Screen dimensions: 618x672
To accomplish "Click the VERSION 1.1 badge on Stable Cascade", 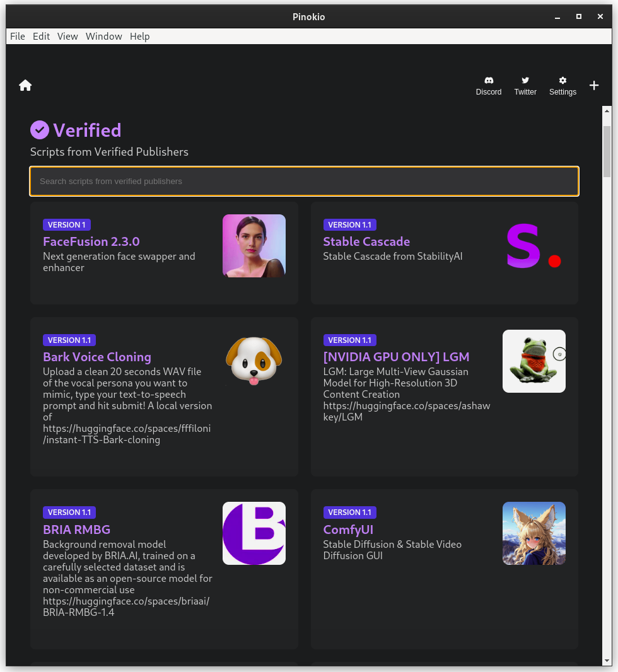I will (x=350, y=225).
